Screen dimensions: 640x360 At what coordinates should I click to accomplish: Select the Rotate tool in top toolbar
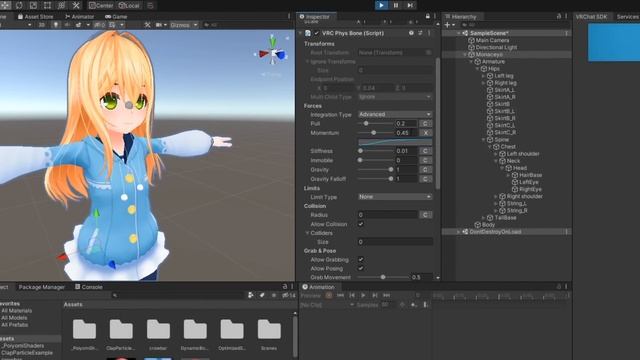19,5
